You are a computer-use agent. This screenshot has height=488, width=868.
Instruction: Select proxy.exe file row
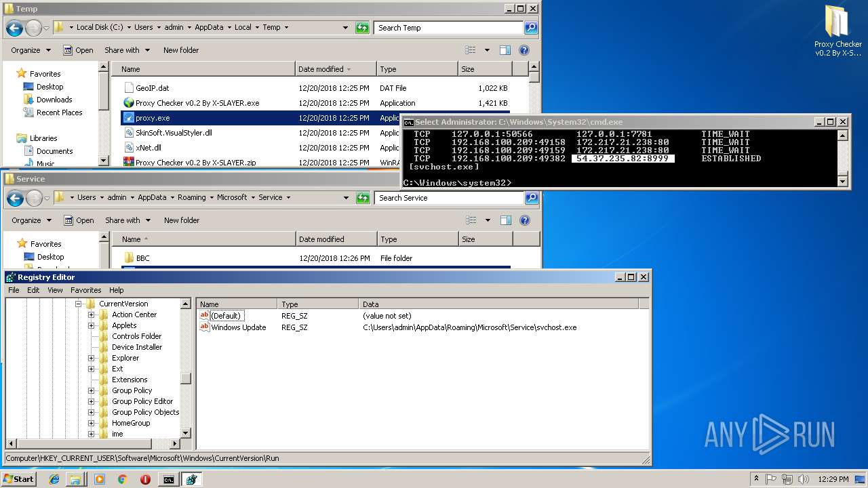pos(315,118)
